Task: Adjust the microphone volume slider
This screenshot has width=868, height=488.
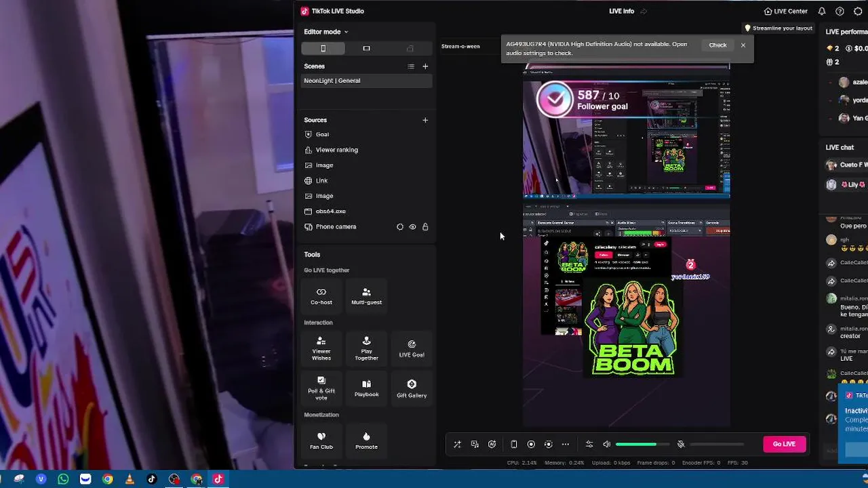Action: [717, 445]
